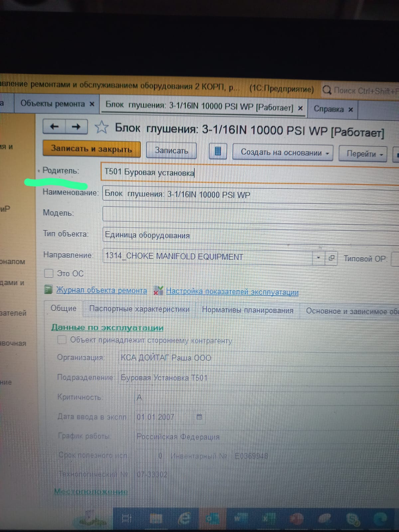Open the Журнал объекта ремонта link

pos(101,290)
